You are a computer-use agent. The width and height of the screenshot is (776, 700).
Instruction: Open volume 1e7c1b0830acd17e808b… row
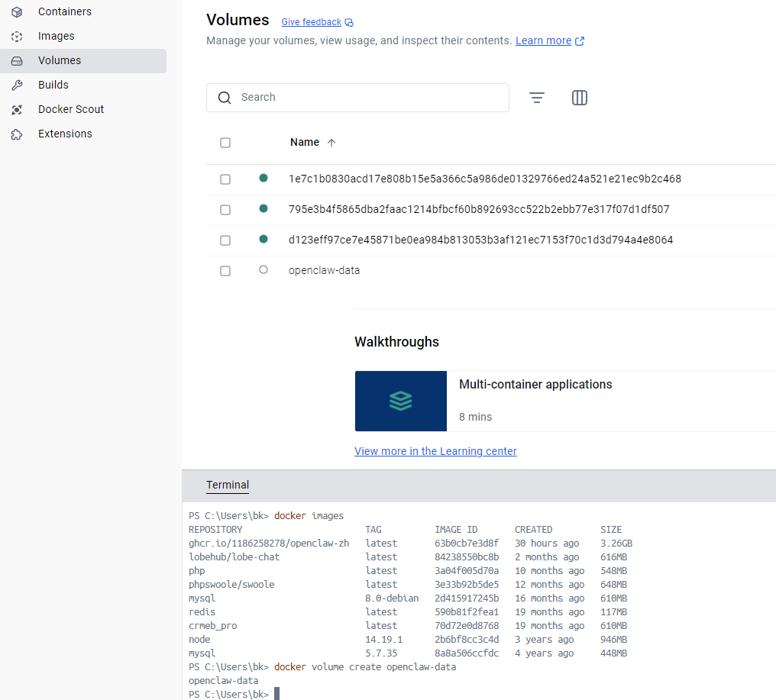(x=491, y=179)
